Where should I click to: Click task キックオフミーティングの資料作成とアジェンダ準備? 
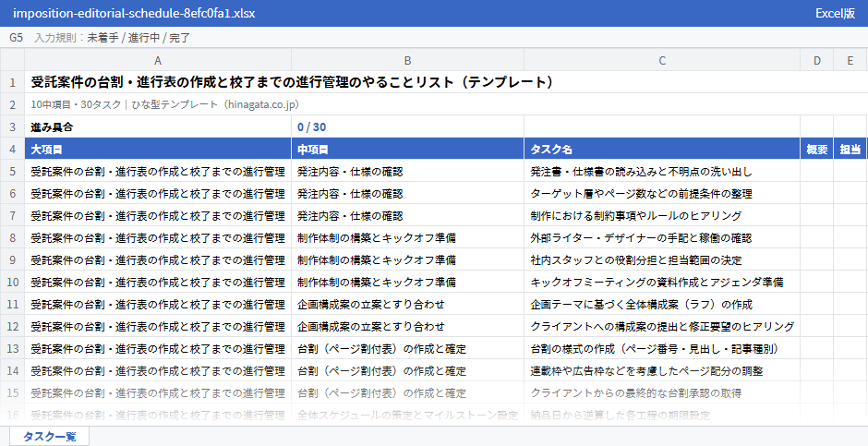point(662,283)
